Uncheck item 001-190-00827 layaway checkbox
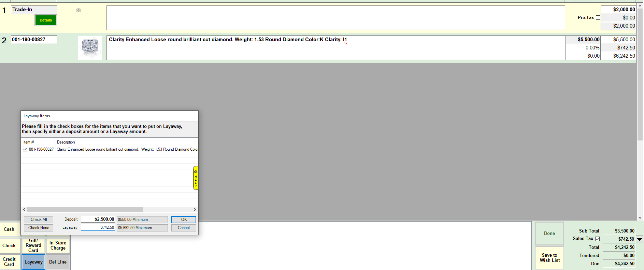 click(x=25, y=149)
